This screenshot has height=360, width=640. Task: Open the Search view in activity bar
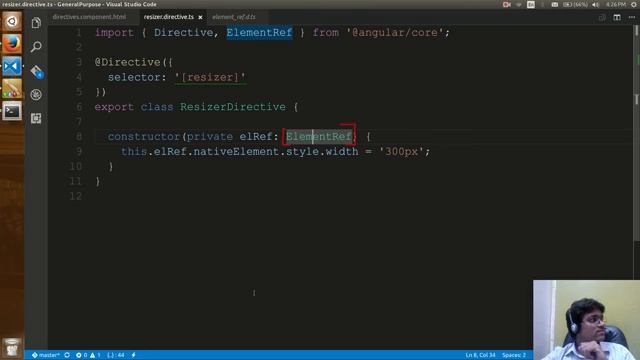(x=36, y=47)
